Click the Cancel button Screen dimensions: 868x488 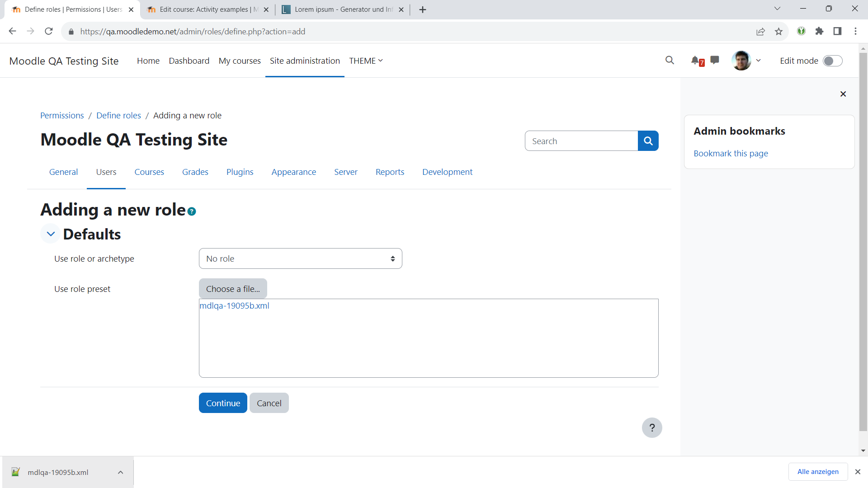[x=269, y=403]
